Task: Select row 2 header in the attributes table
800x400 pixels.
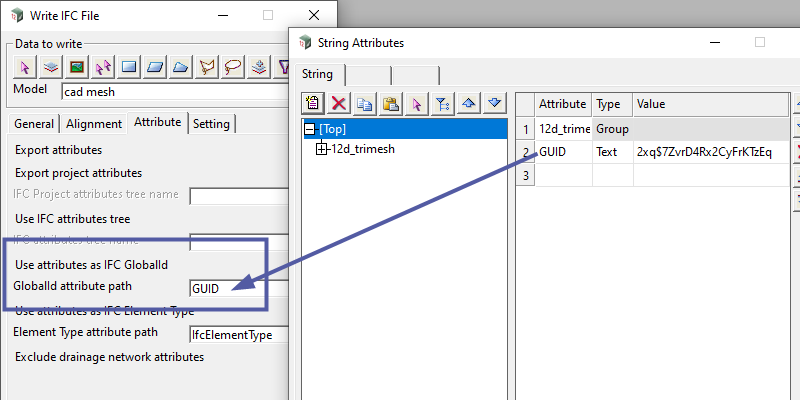Action: click(526, 152)
